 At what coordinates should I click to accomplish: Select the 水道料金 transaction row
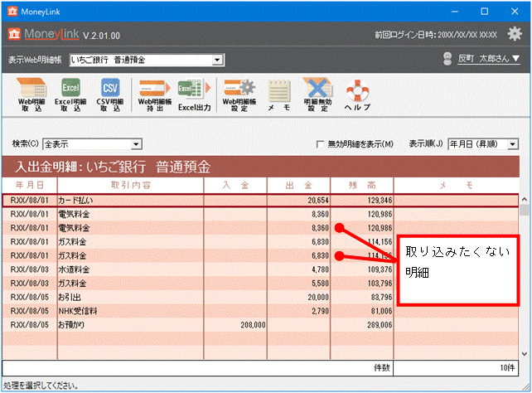click(260, 269)
